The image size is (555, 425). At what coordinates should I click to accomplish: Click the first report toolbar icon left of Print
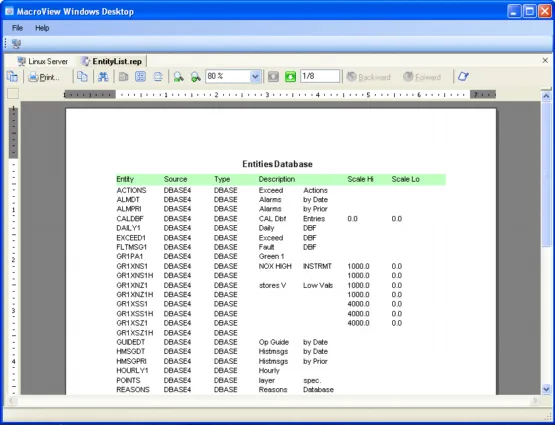click(12, 76)
